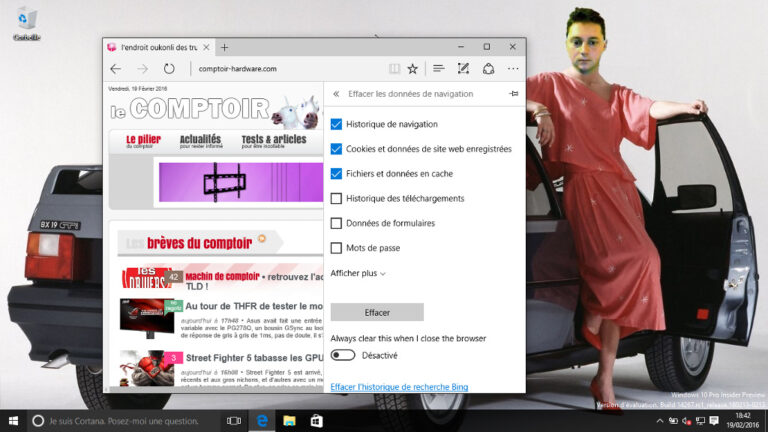The height and width of the screenshot is (432, 768).
Task: Expand the Afficher plus section
Action: [x=358, y=273]
